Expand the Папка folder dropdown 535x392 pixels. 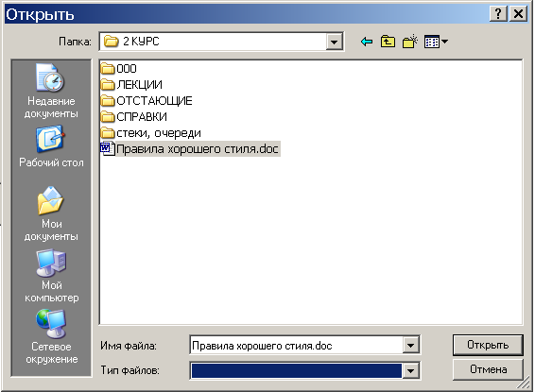coord(334,42)
